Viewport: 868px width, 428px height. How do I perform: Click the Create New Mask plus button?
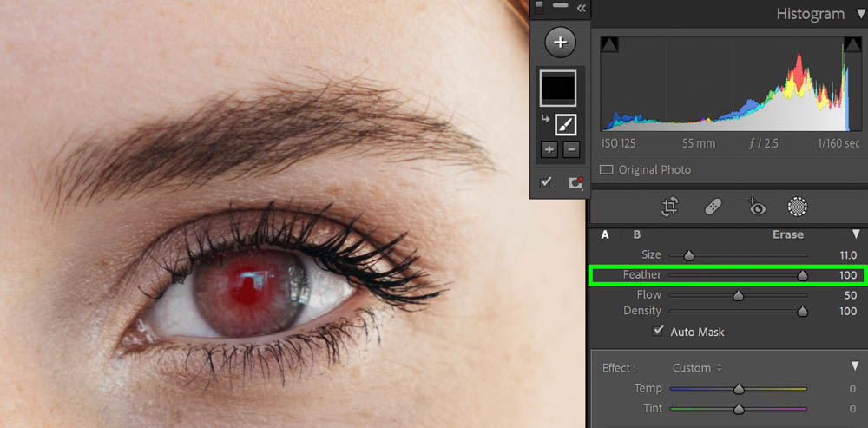560,43
